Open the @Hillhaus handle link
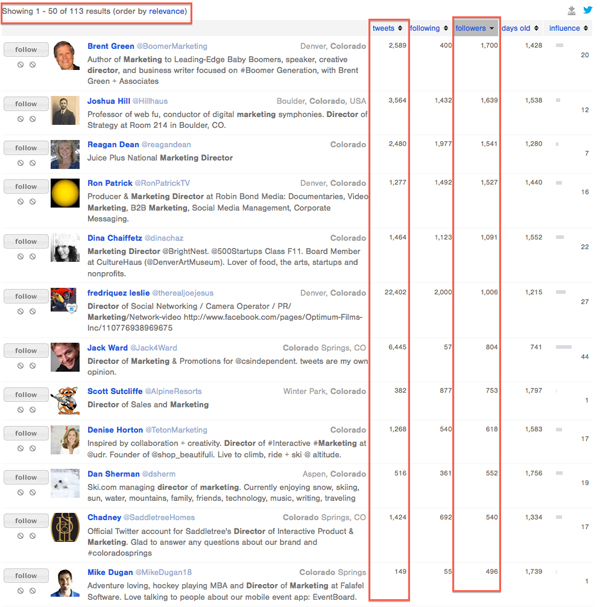The height and width of the screenshot is (607, 600). 150,101
